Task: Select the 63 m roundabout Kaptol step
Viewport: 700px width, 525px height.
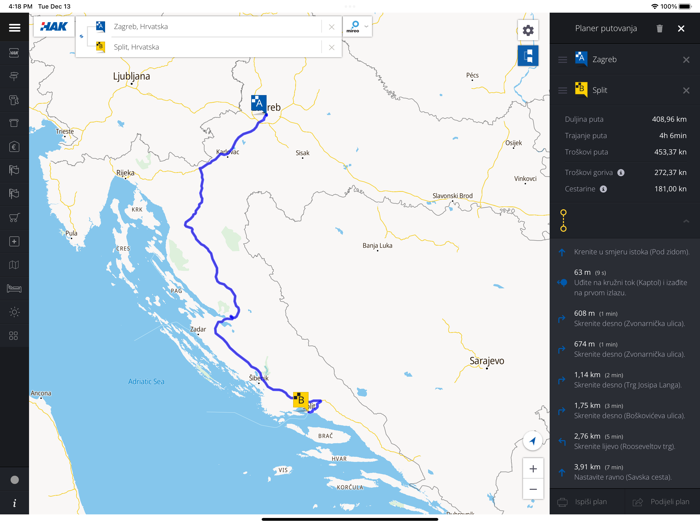Action: click(625, 282)
